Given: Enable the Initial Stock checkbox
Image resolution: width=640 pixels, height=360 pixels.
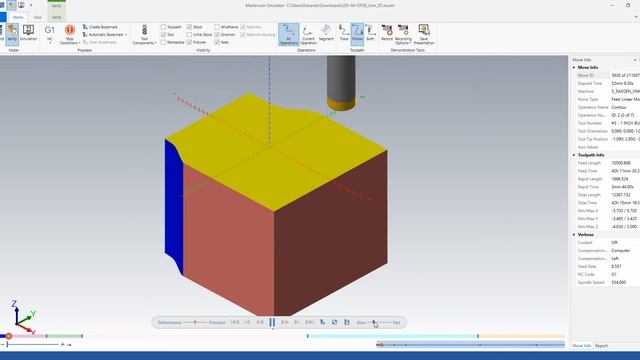Looking at the screenshot, I should pyautogui.click(x=189, y=35).
